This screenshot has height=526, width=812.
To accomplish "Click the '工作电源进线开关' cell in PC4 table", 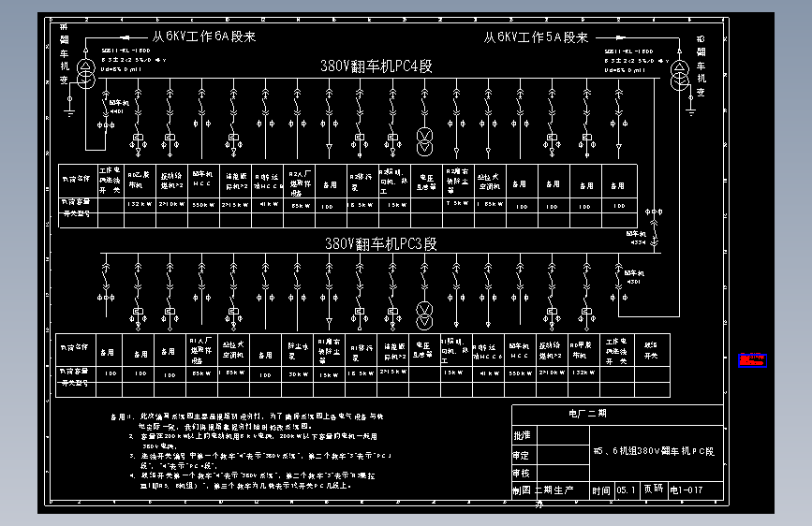I will (110, 180).
